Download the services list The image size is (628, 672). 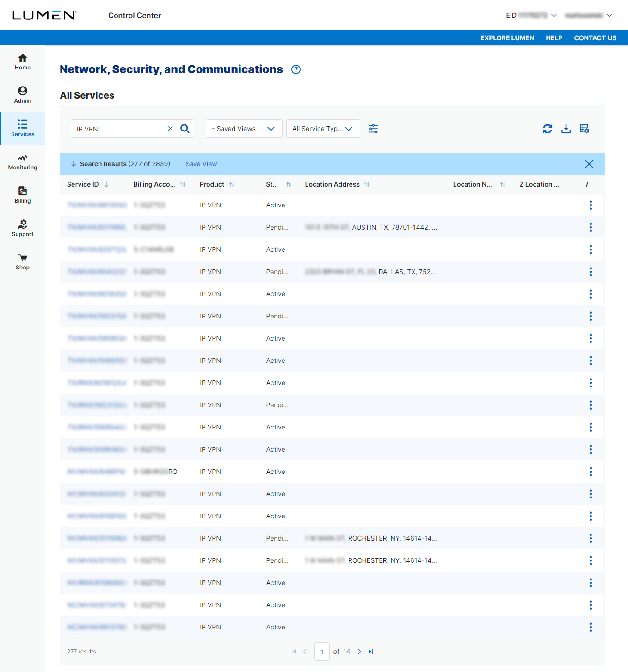click(566, 129)
